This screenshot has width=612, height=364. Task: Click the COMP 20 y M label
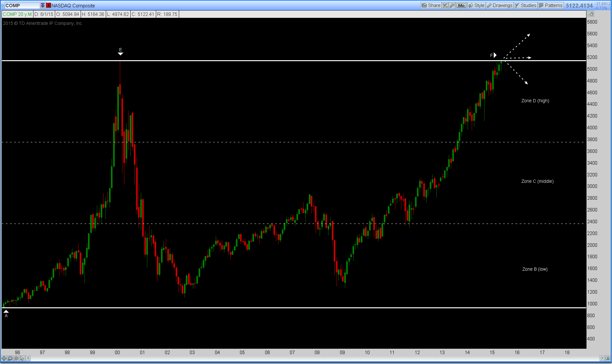tap(17, 14)
